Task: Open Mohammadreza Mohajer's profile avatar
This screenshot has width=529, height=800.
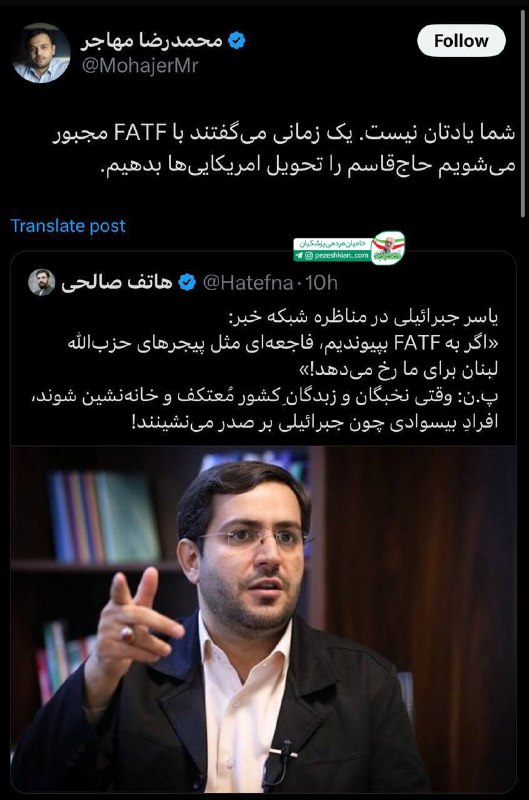Action: (41, 53)
